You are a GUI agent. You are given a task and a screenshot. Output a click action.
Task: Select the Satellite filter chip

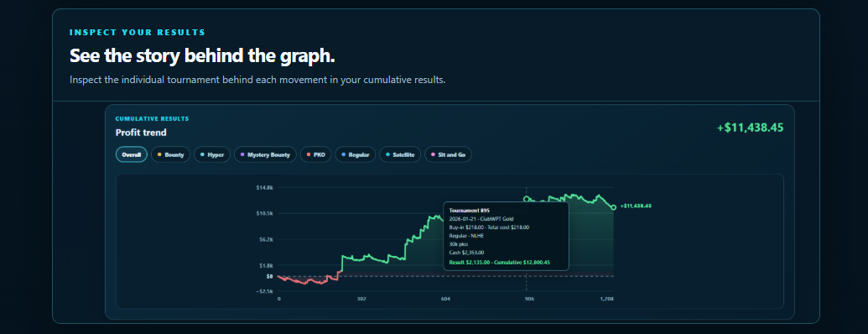[400, 154]
